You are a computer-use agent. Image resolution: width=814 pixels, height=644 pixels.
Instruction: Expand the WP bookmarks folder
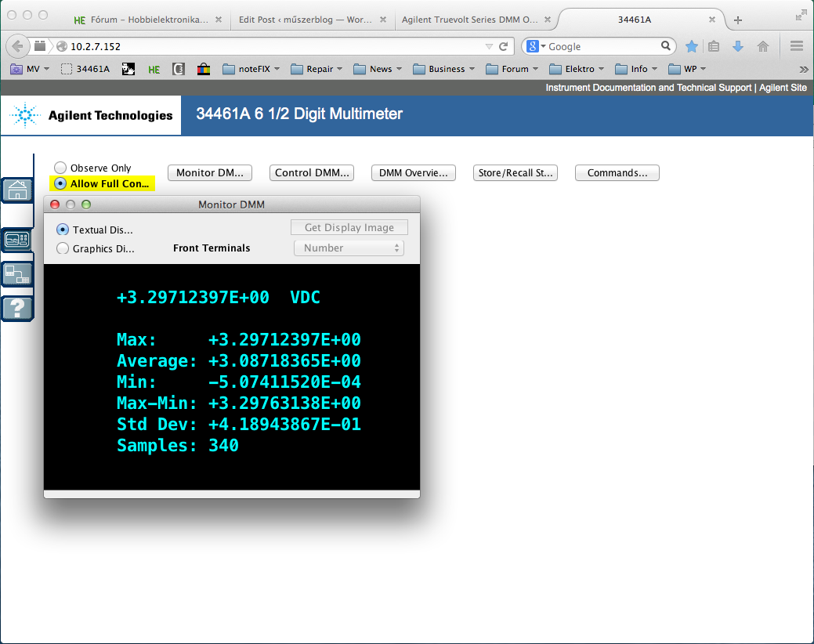point(687,69)
